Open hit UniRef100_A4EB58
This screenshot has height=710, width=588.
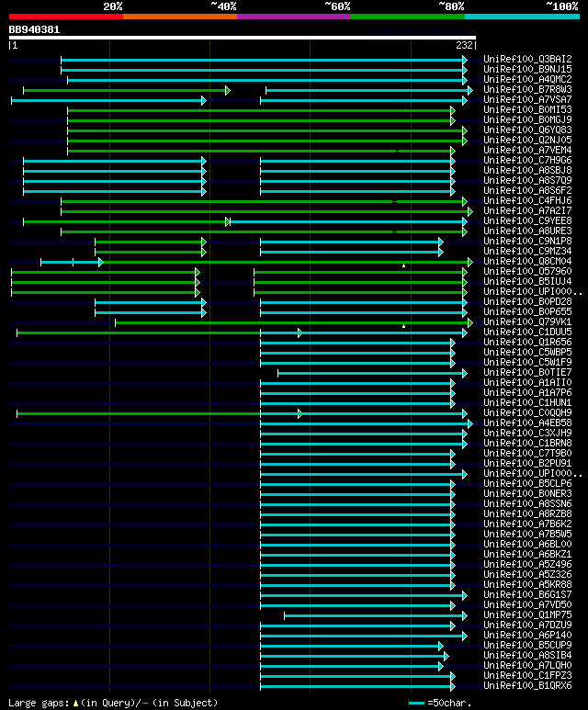[527, 423]
